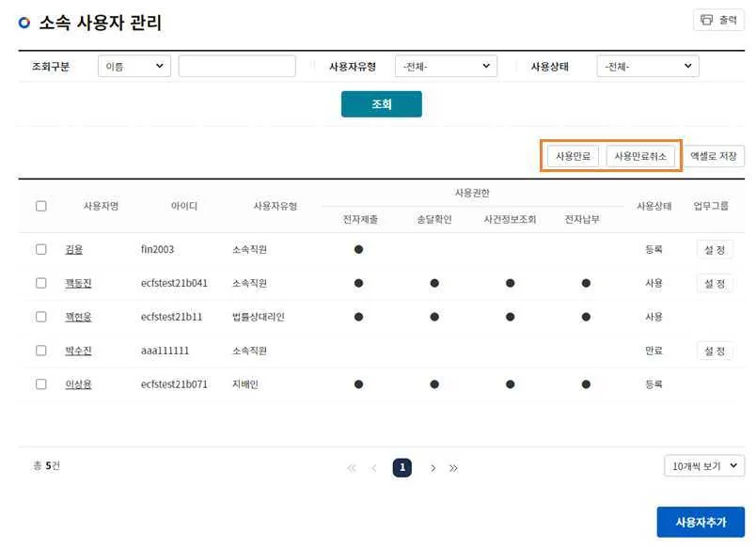Go to first page double-arrow icon
This screenshot has width=756, height=547.
click(x=352, y=468)
